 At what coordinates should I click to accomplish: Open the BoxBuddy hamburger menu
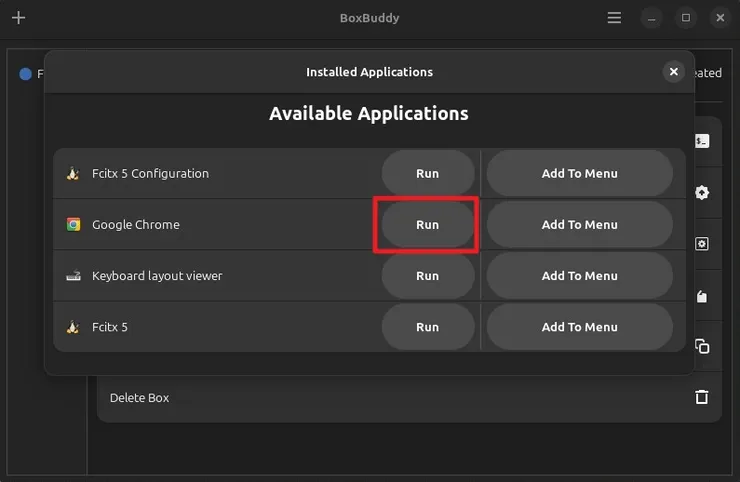[614, 18]
